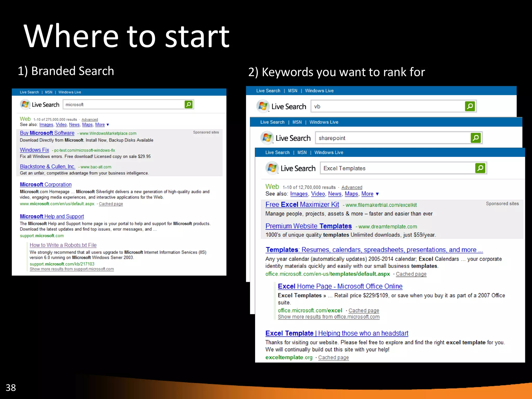Screen dimensions: 532x399
Task: Show more results from support.microsoft.com
Action: 72,269
